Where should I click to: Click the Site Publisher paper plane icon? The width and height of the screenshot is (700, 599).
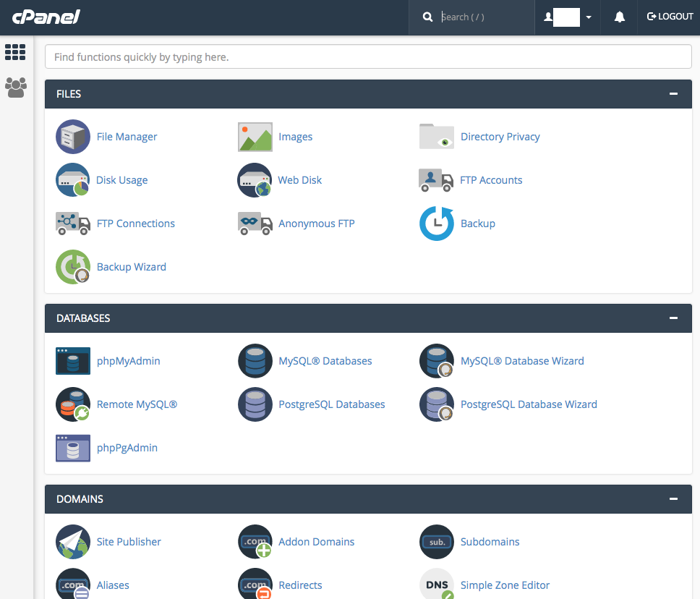[73, 542]
